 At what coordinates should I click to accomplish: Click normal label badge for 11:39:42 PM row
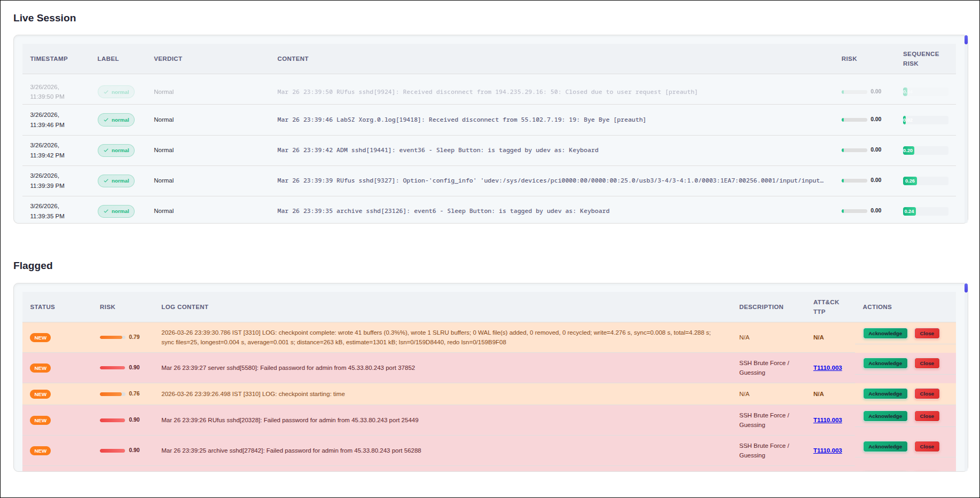coord(116,151)
